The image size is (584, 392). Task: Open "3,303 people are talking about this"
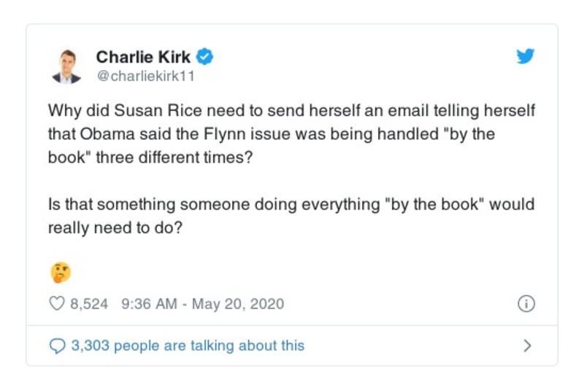point(188,345)
